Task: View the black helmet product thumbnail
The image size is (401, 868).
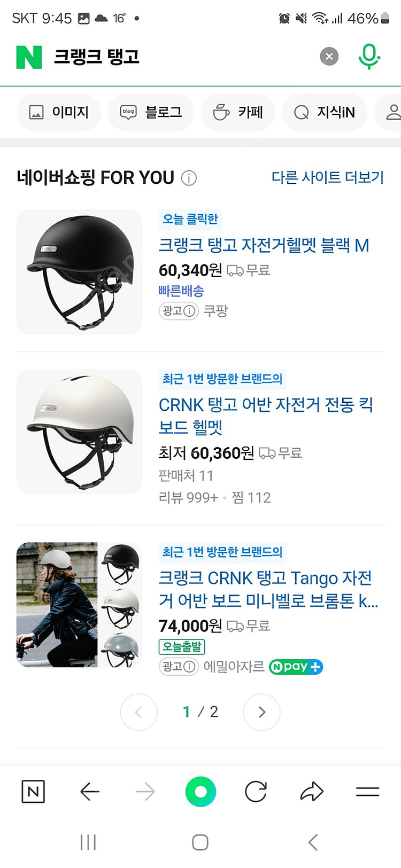Action: tap(79, 272)
